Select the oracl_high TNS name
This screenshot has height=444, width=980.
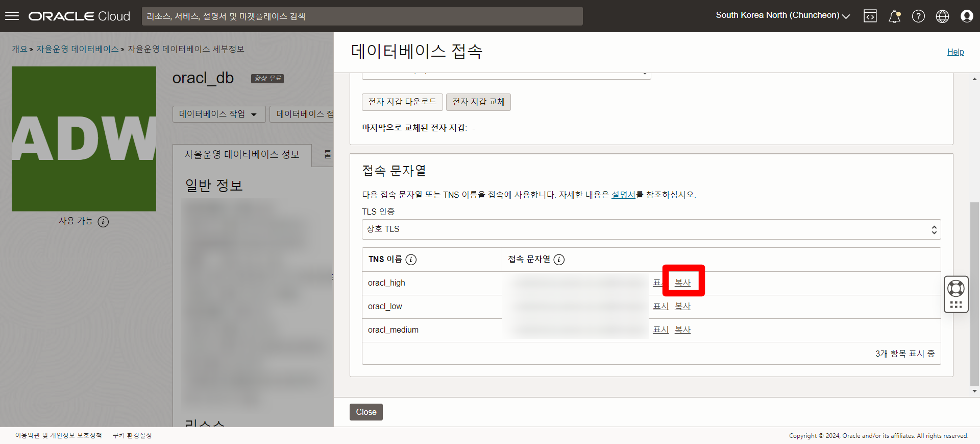386,283
